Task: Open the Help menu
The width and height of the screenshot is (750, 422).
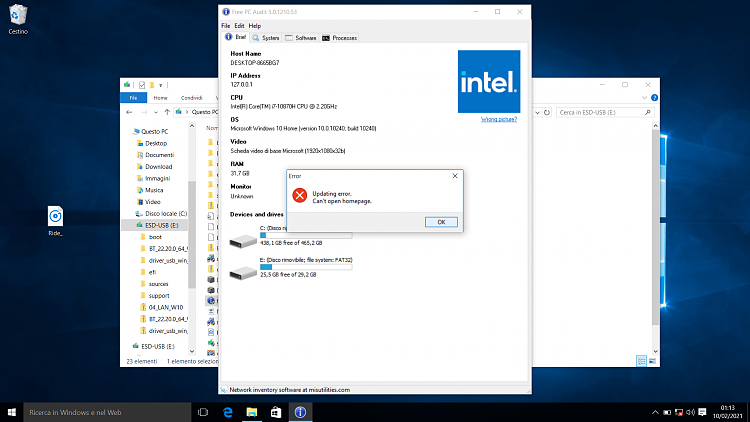Action: [x=255, y=25]
